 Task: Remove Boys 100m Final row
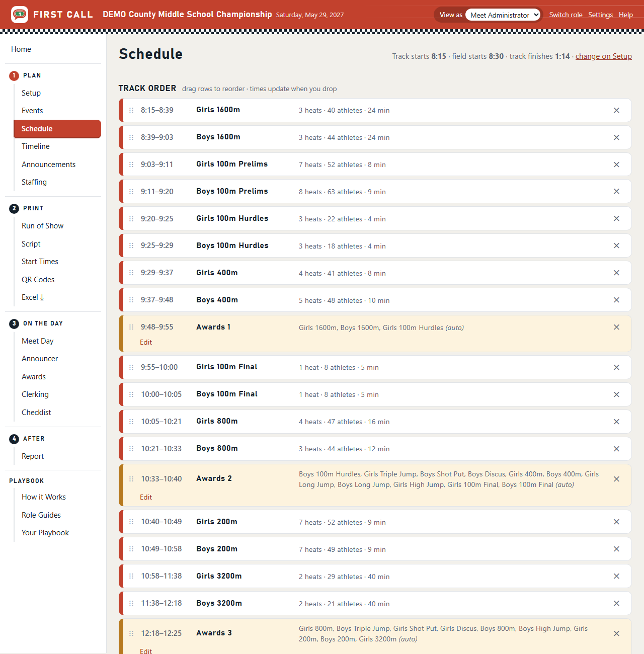[616, 394]
